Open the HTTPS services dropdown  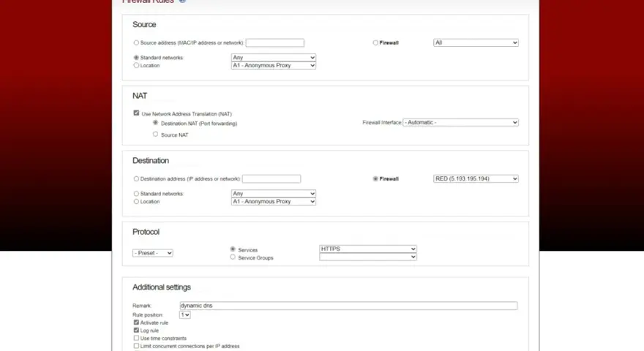coord(367,249)
